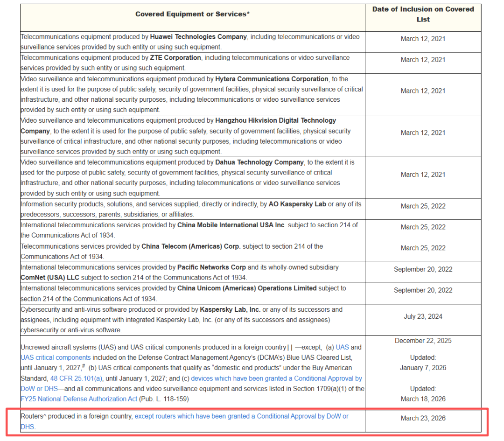Open the FY25 National Defense Authorization Act link
The height and width of the screenshot is (441, 504).
point(79,399)
